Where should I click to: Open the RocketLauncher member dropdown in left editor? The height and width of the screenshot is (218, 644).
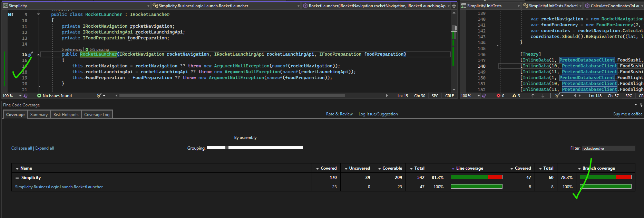pos(449,6)
